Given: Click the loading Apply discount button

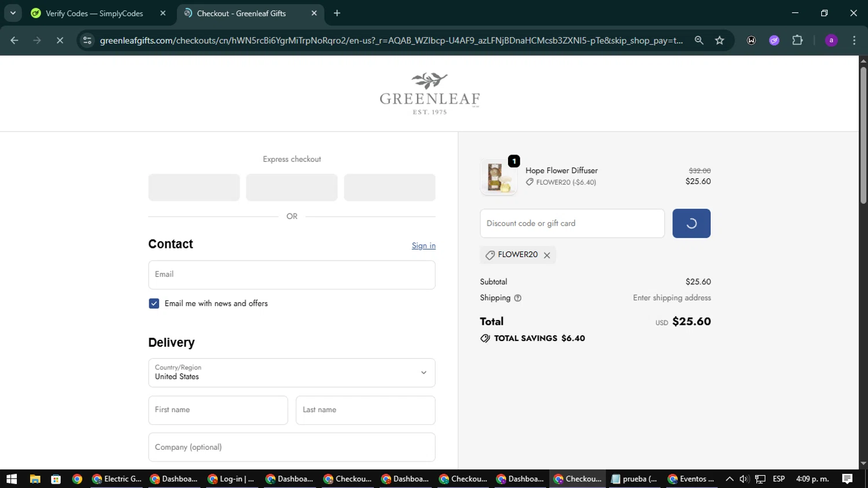Looking at the screenshot, I should (x=692, y=223).
